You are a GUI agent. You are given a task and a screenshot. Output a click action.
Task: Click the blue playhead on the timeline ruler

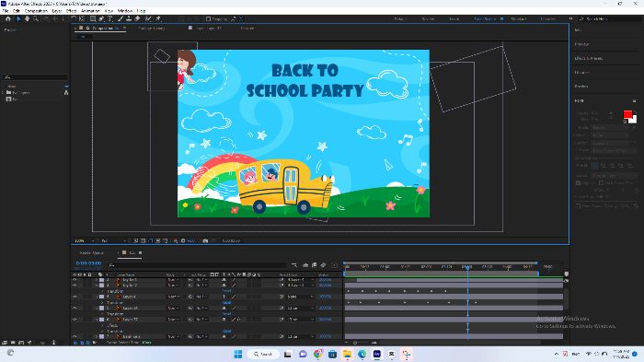pos(467,267)
